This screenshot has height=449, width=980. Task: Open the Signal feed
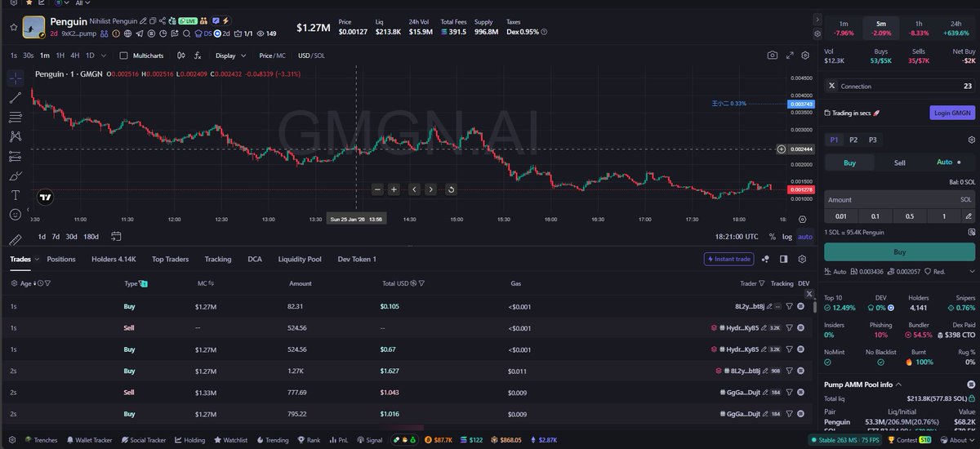(370, 440)
